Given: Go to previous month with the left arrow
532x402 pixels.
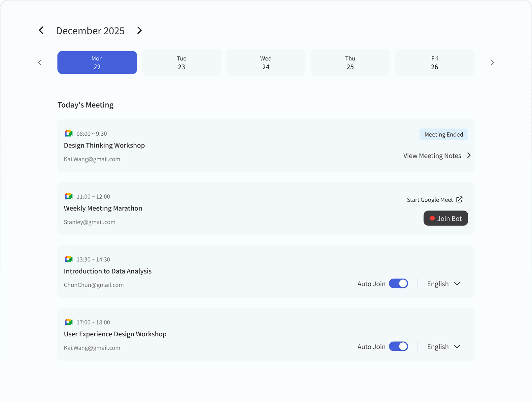Looking at the screenshot, I should 41,30.
